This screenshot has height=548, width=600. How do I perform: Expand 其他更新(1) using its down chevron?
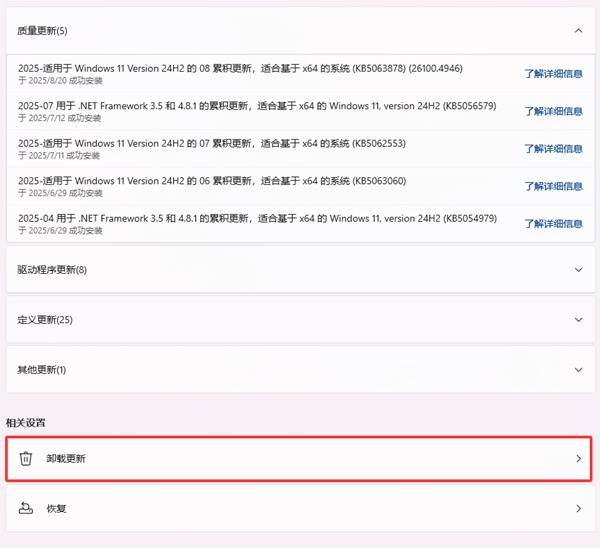tap(578, 370)
